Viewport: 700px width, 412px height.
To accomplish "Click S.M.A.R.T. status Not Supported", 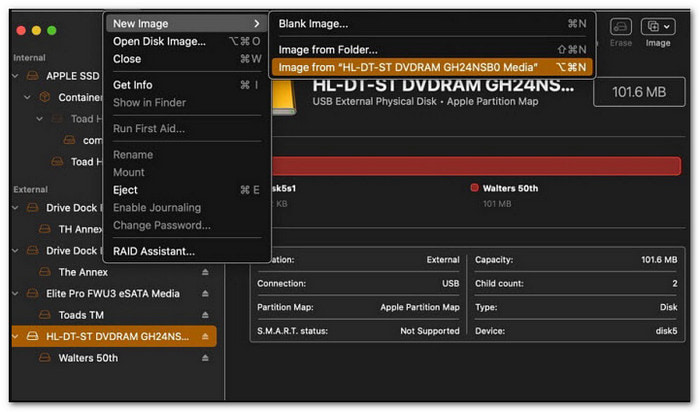I will 429,331.
